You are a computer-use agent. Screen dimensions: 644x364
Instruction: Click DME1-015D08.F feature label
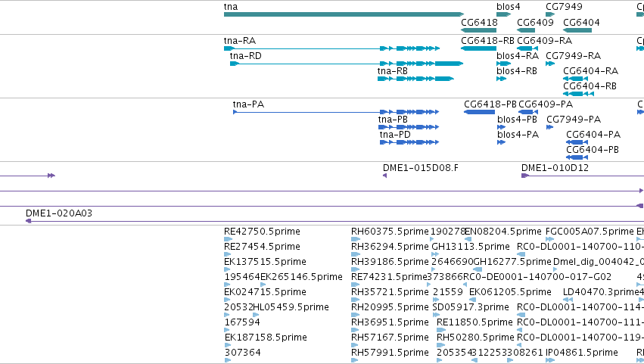pyautogui.click(x=421, y=168)
